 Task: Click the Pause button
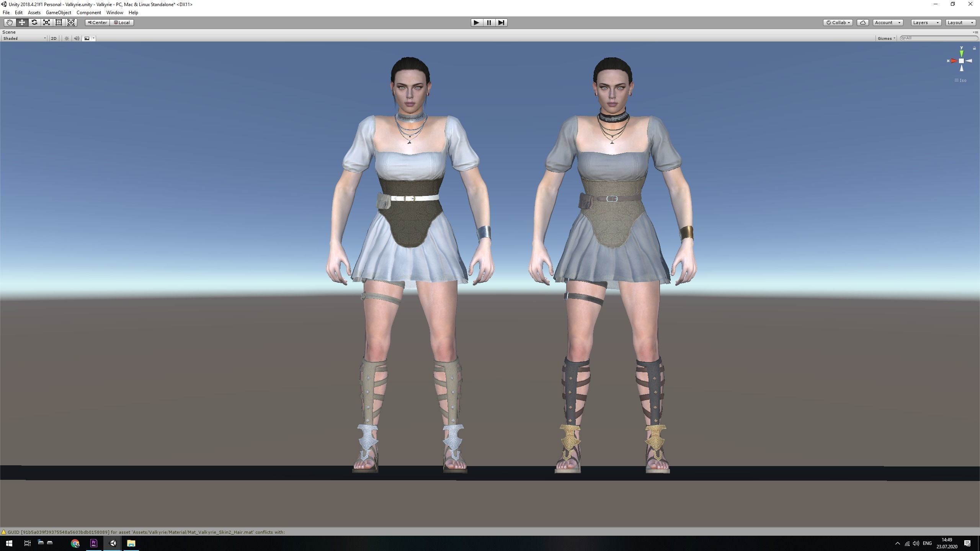point(489,23)
